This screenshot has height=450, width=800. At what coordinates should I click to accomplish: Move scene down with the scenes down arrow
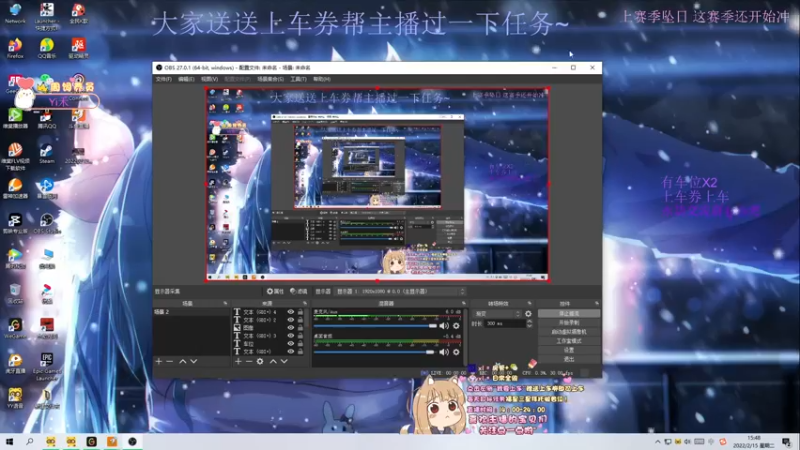[x=194, y=361]
